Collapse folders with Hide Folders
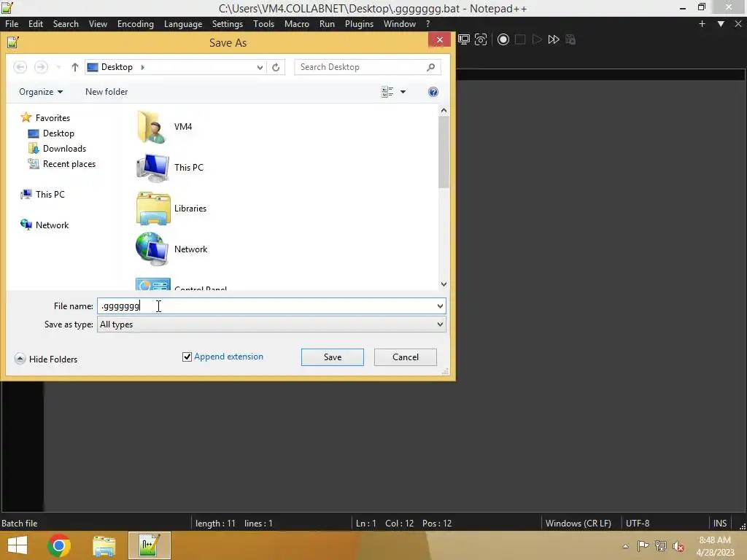The height and width of the screenshot is (560, 747). click(x=46, y=359)
